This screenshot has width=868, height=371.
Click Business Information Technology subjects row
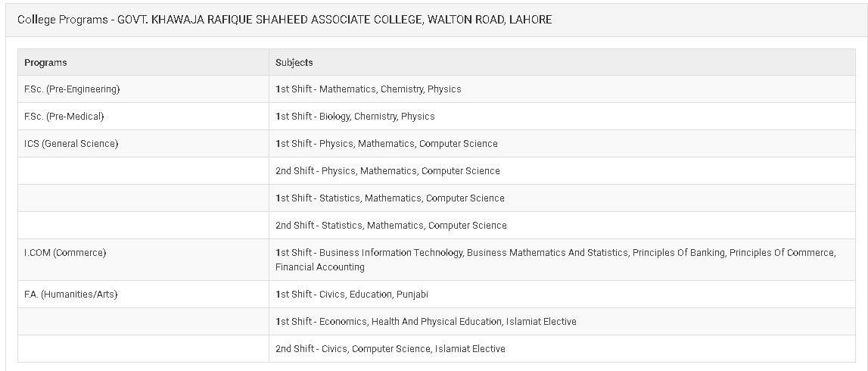point(562,260)
